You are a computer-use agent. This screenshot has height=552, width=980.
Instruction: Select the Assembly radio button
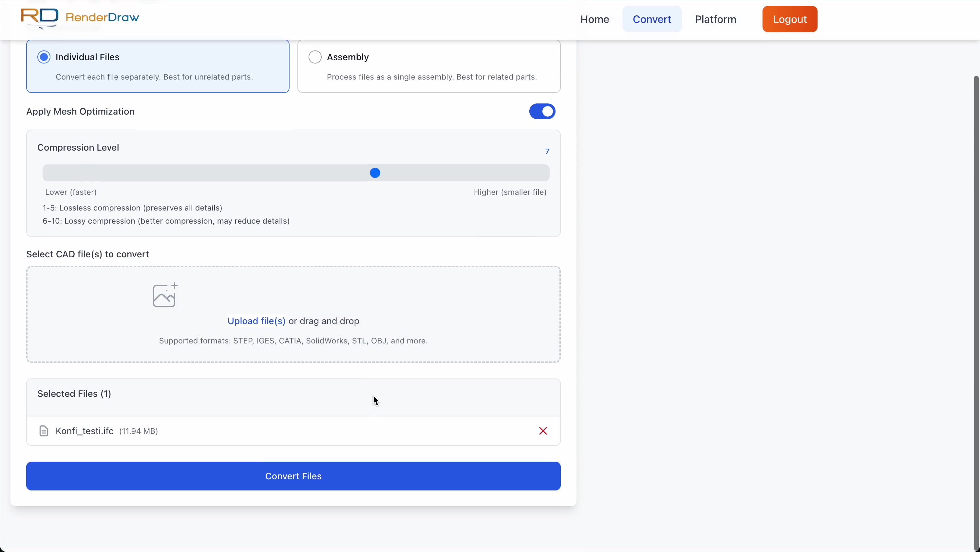[x=315, y=57]
